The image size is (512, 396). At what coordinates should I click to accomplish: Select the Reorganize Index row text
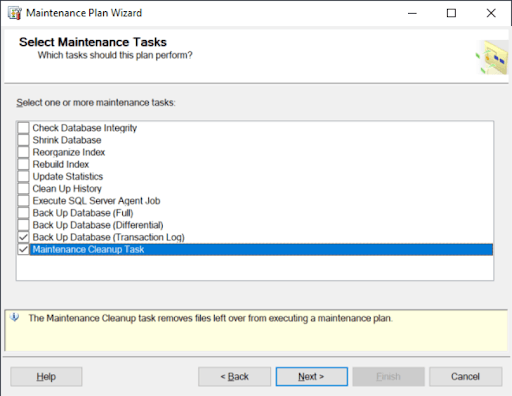click(x=69, y=152)
